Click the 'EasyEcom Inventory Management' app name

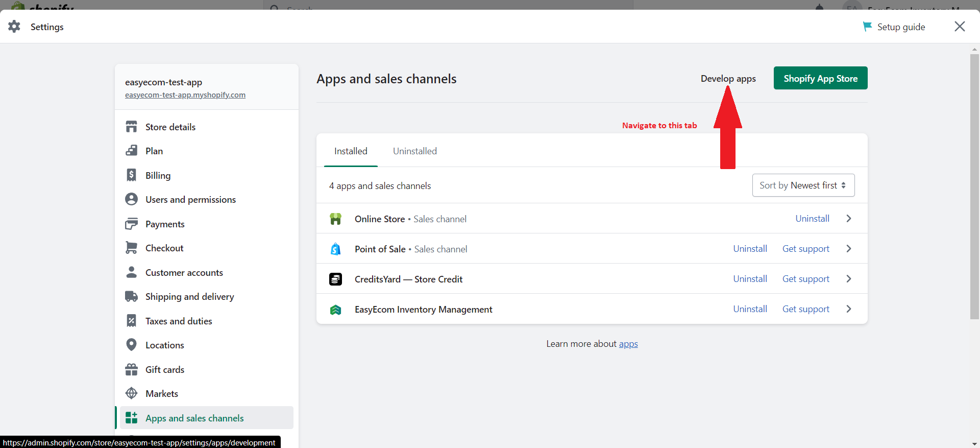coord(424,309)
